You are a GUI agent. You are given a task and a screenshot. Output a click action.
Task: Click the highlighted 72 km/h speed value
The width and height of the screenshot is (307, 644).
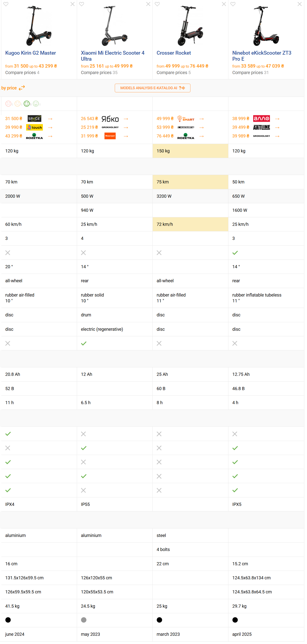pos(165,224)
